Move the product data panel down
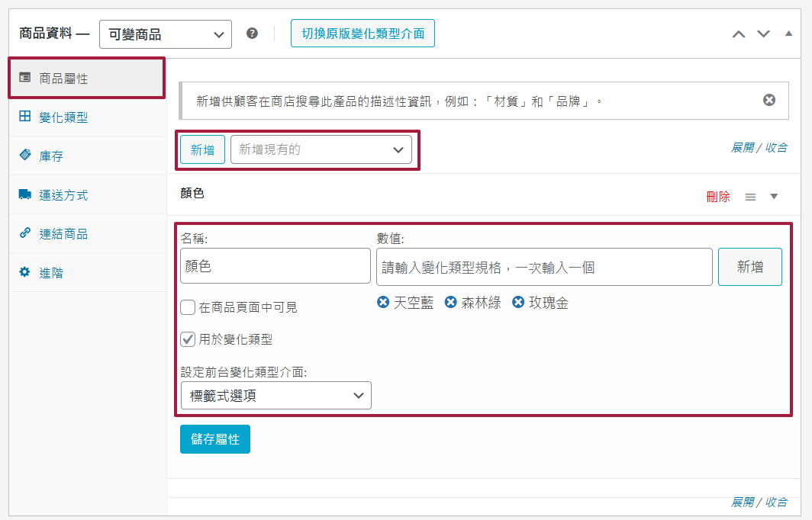This screenshot has height=520, width=812. (x=763, y=34)
